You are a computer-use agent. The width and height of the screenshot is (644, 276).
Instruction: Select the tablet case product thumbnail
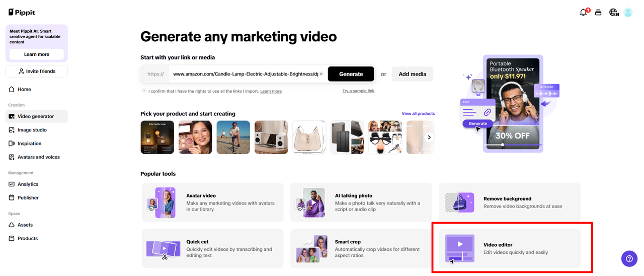click(x=347, y=137)
